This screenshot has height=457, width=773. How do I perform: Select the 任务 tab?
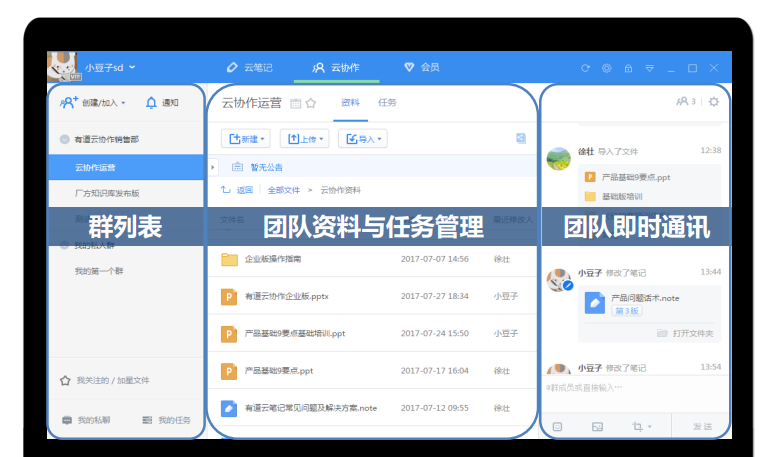[387, 103]
